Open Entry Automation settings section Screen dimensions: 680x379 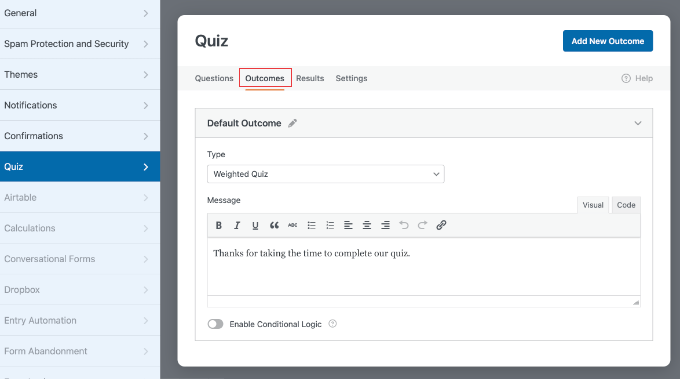[x=80, y=320]
